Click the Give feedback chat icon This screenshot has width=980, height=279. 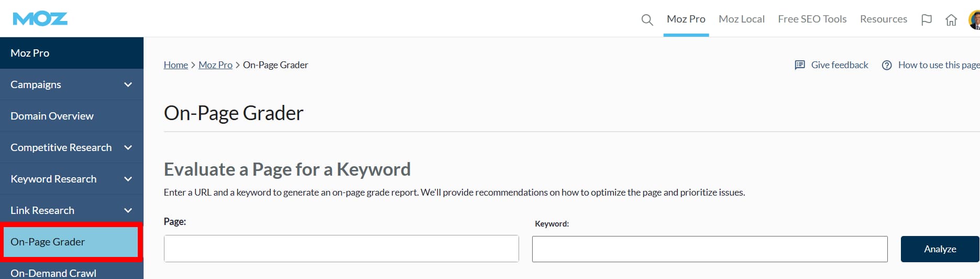[x=800, y=65]
